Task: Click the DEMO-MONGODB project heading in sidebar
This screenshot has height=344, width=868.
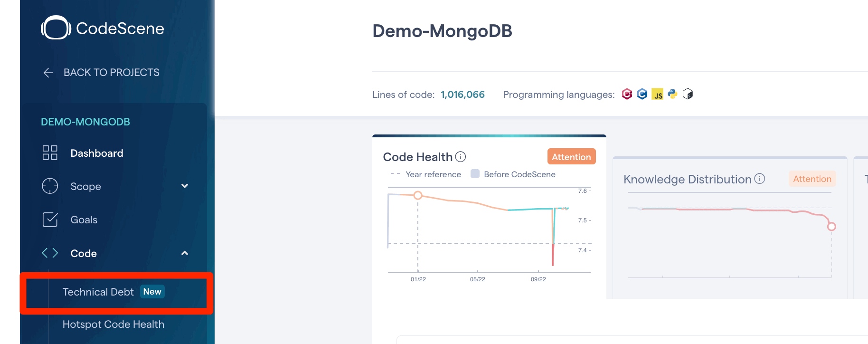Action: (x=85, y=122)
